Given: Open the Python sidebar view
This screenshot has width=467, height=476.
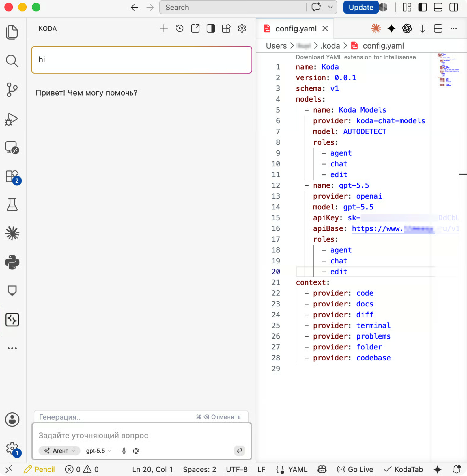Looking at the screenshot, I should [12, 262].
